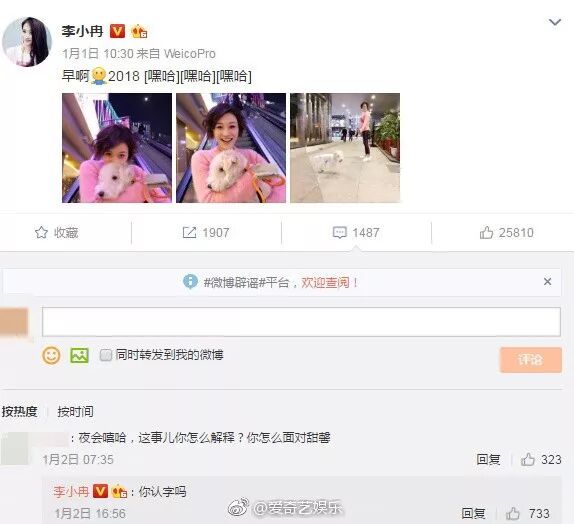
Task: Like the reply with 733 thumbs-up
Action: (x=512, y=513)
